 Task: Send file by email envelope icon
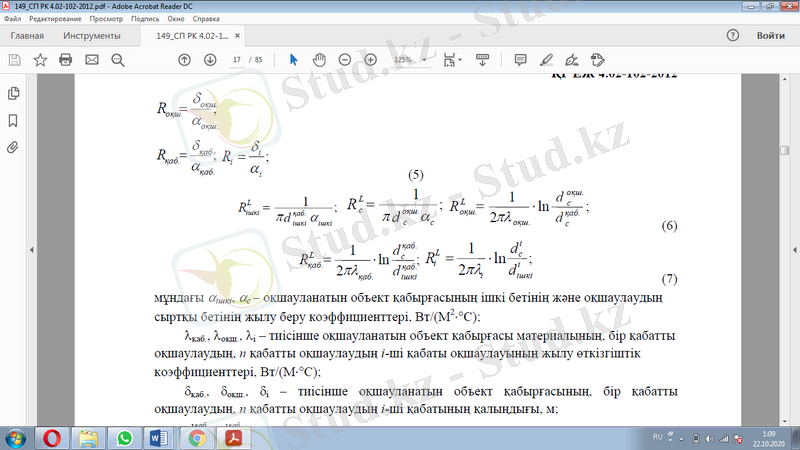point(92,60)
